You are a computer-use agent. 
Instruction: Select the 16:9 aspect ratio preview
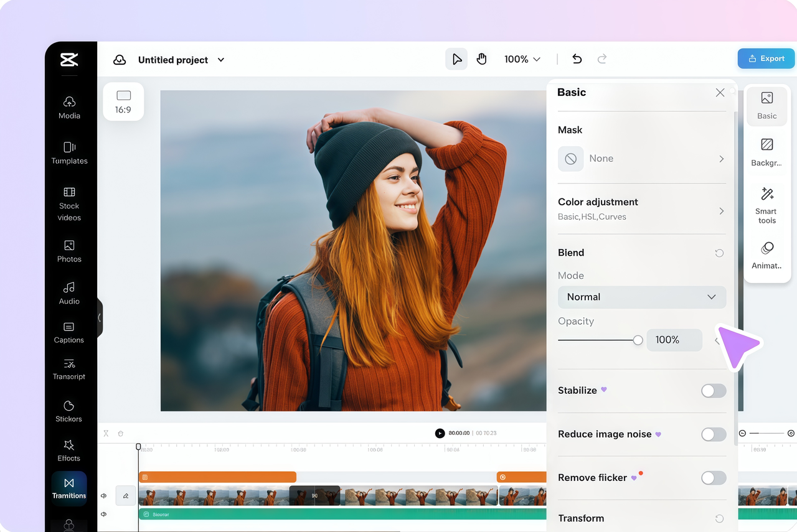coord(123,101)
